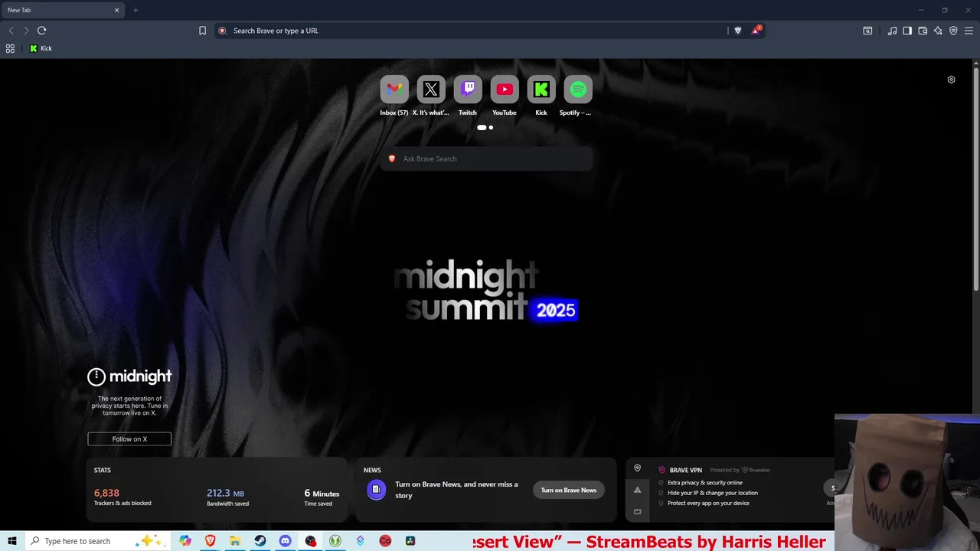Click the tab search icon in toolbar
This screenshot has width=980, height=551.
point(867,31)
